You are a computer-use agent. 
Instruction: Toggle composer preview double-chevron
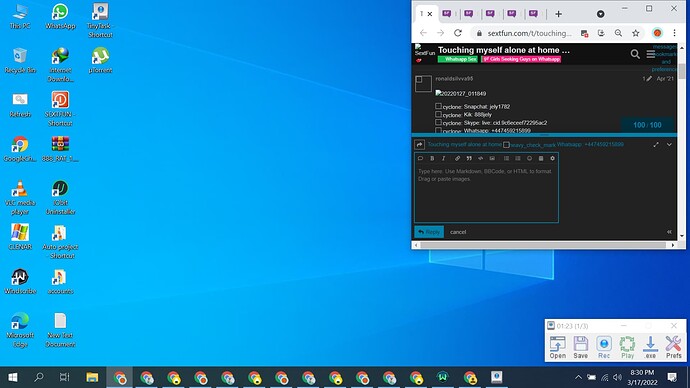[x=669, y=232]
